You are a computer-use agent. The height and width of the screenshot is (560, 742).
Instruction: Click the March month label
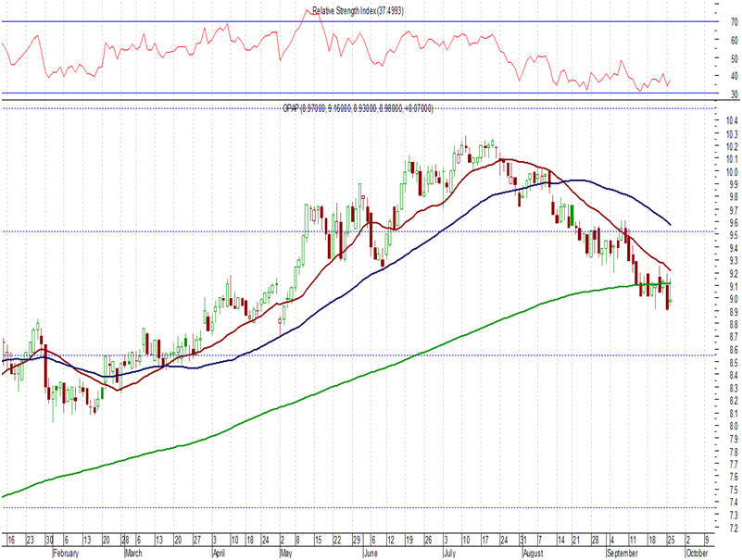(x=133, y=553)
